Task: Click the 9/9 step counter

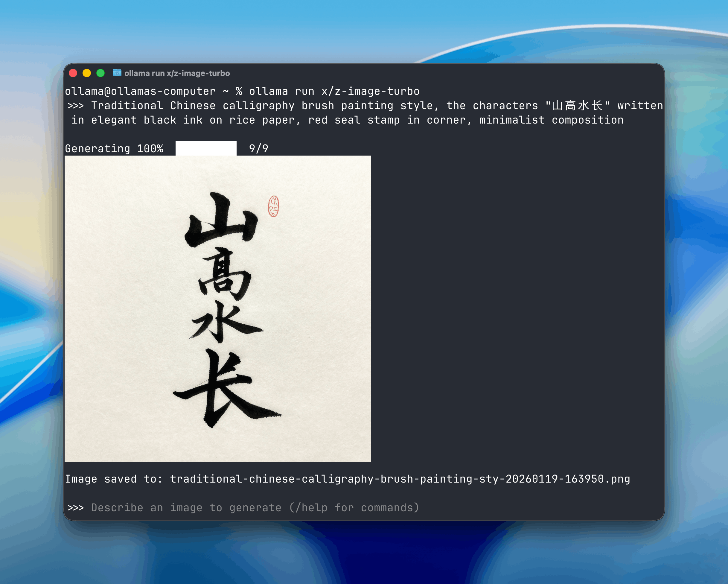Action: point(258,148)
